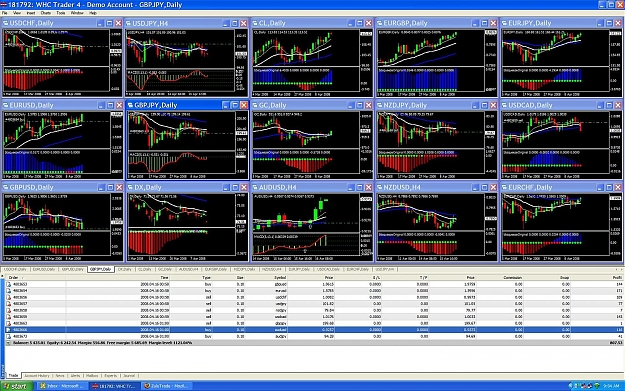Switch to the DX,Daily chart tab
The width and height of the screenshot is (625, 391).
point(125,269)
